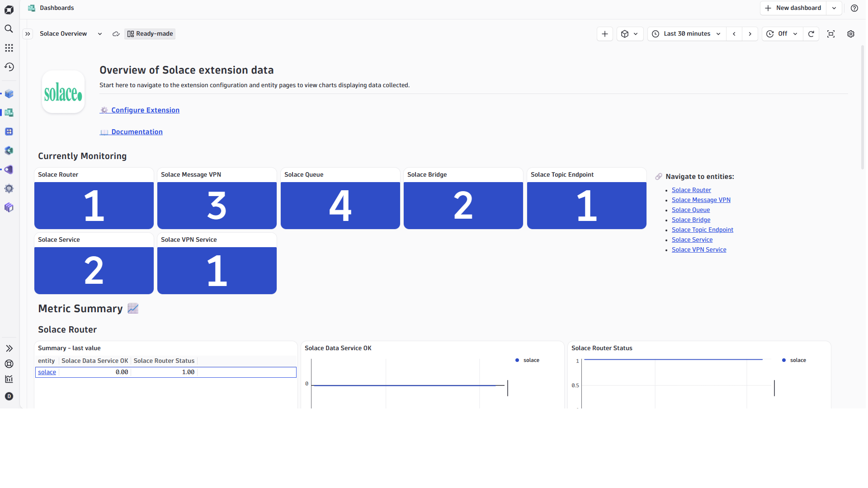Image resolution: width=868 pixels, height=488 pixels.
Task: Click the Dashboards title in the header
Action: point(57,8)
